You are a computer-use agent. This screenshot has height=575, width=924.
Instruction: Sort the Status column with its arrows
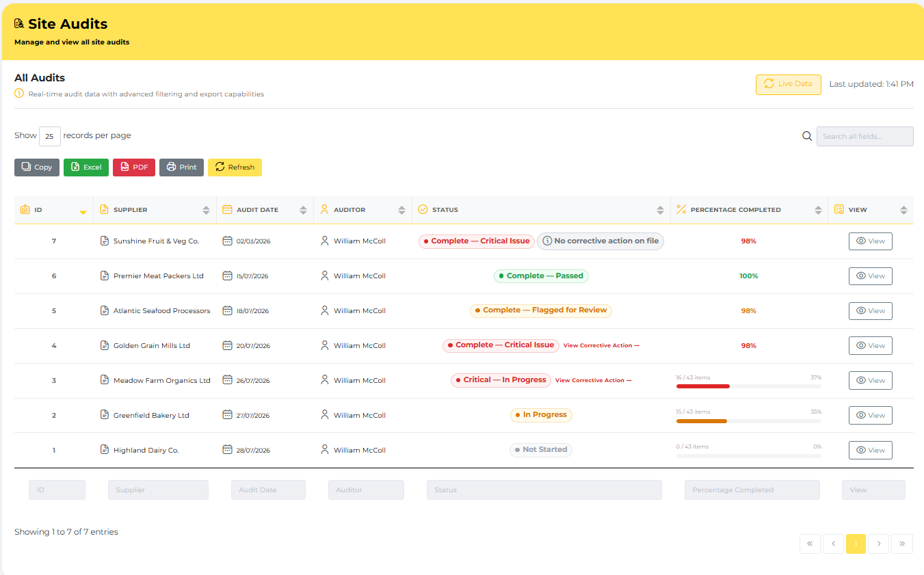point(660,211)
